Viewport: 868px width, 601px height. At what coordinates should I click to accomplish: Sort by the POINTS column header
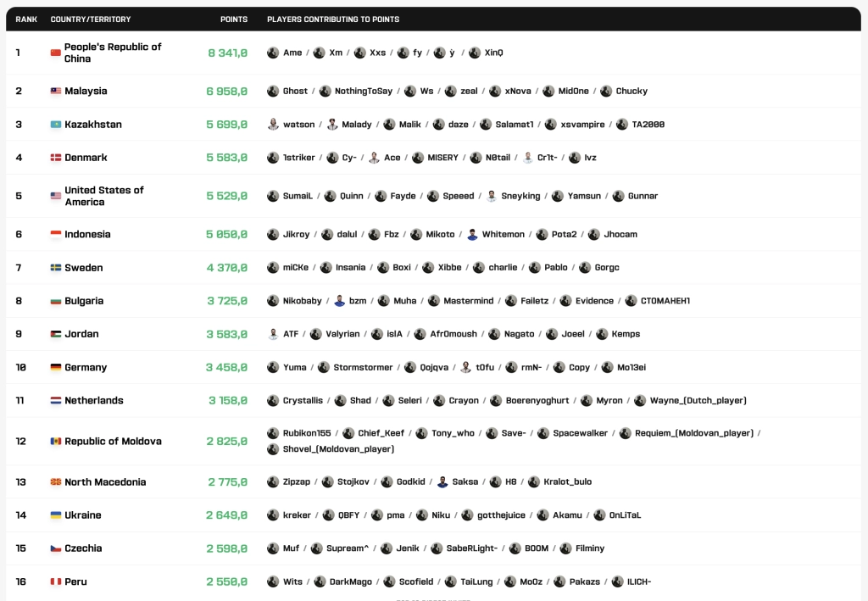pos(234,19)
